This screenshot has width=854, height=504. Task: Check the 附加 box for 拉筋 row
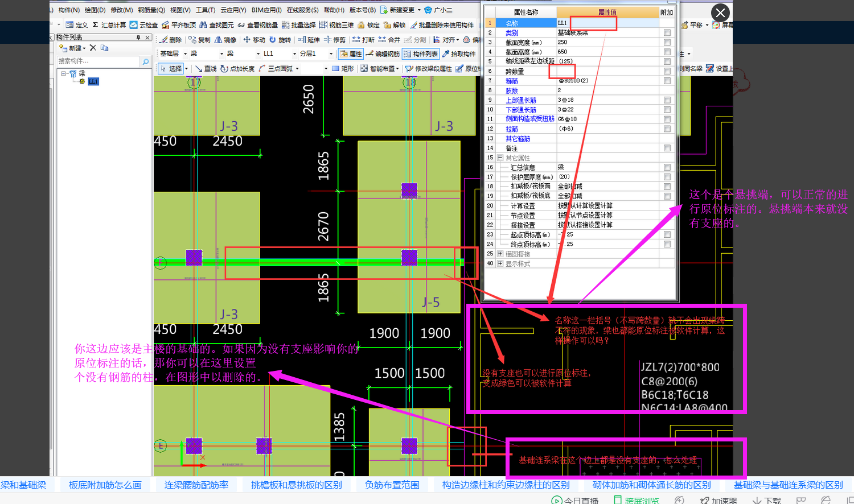(667, 129)
